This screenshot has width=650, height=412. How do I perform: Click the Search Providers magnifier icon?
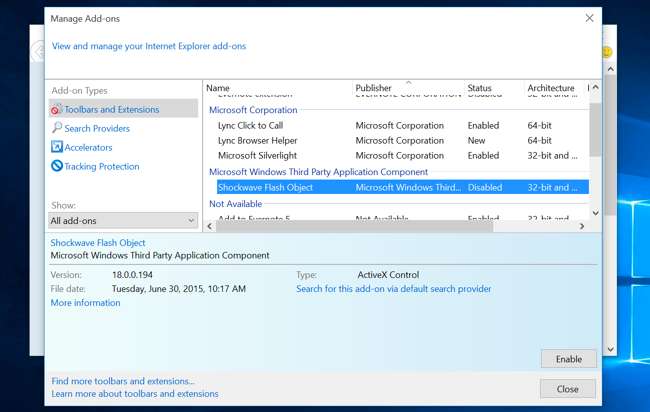pyautogui.click(x=57, y=128)
